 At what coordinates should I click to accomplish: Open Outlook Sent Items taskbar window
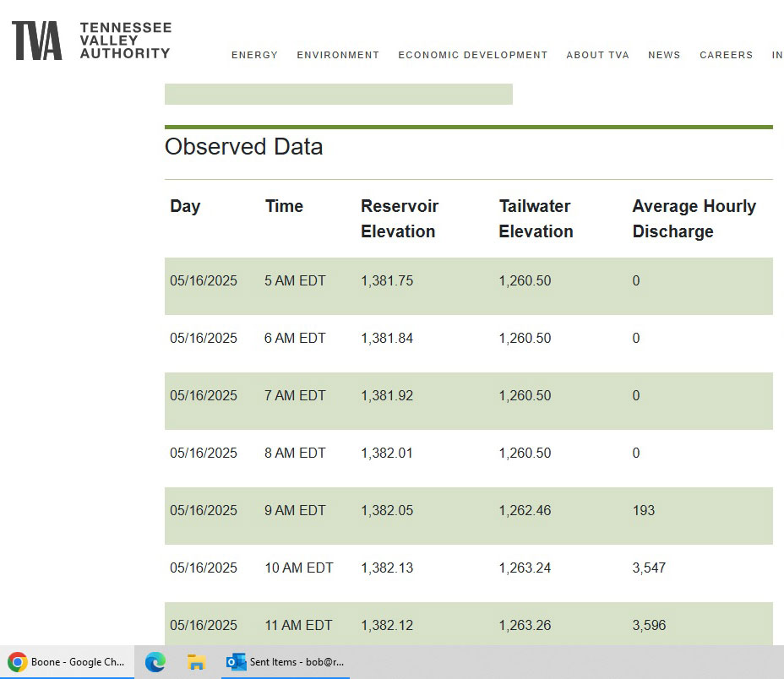(286, 662)
